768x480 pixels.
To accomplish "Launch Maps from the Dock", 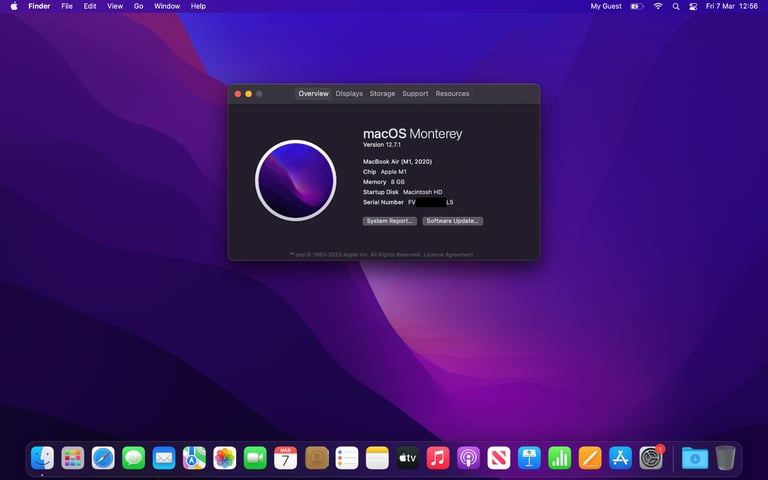I will pos(194,458).
